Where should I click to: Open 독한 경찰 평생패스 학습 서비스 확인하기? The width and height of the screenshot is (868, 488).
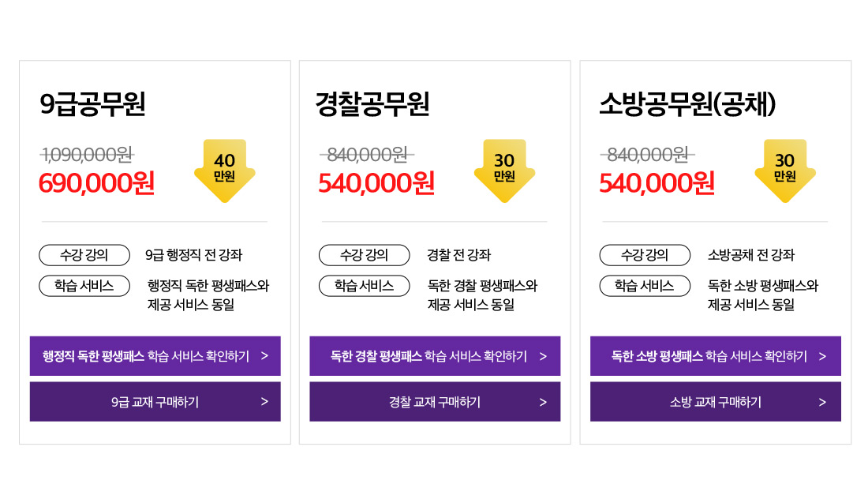pyautogui.click(x=435, y=355)
